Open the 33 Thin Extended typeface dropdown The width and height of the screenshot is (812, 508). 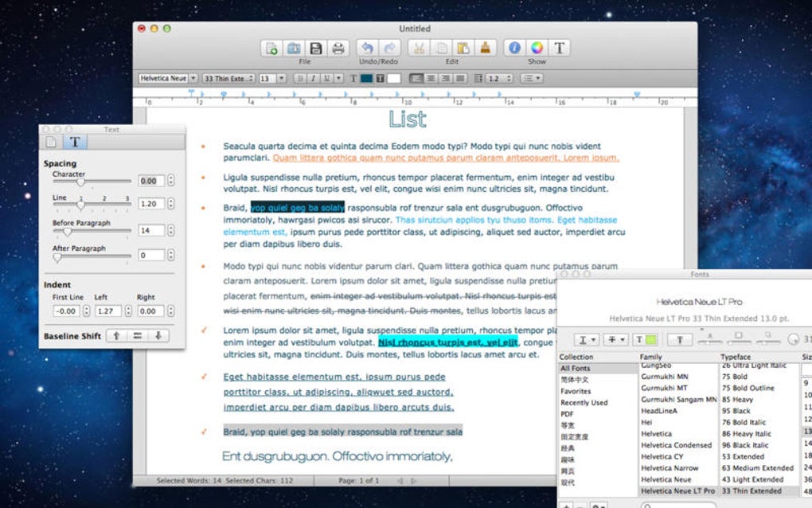pos(228,78)
